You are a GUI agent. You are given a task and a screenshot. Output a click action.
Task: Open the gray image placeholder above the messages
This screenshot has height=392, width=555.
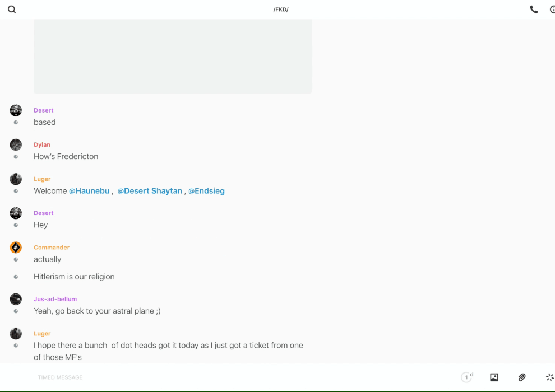point(173,56)
